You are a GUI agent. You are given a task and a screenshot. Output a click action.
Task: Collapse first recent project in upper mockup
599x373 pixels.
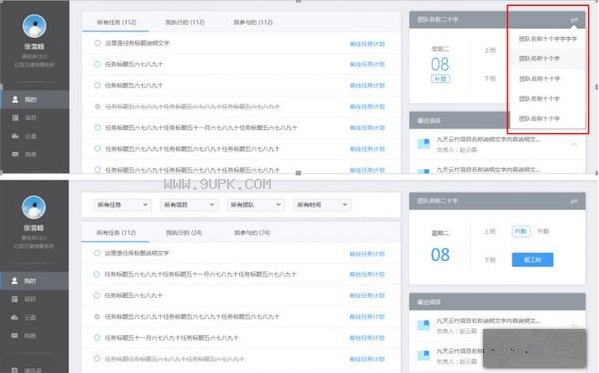coord(574,144)
